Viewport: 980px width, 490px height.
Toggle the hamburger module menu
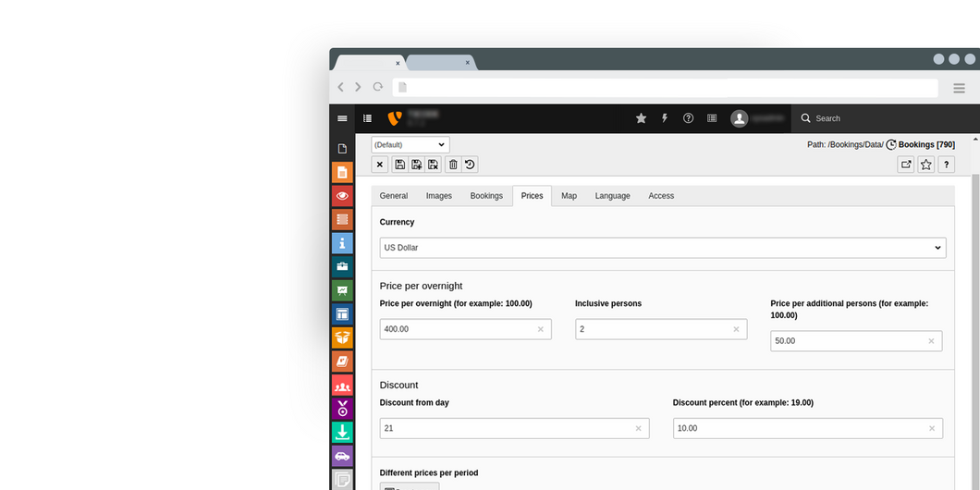(342, 118)
